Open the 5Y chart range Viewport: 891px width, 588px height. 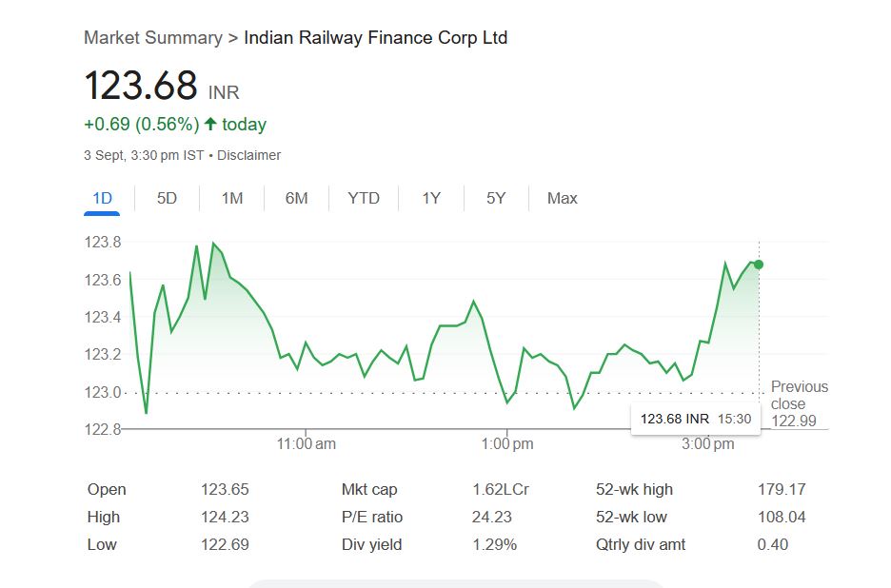(496, 198)
